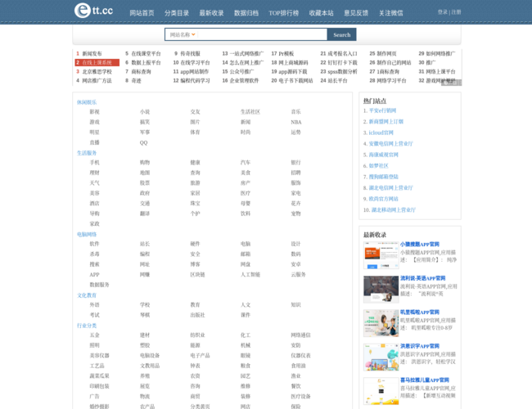The height and width of the screenshot is (409, 532).
Task: Open the 云服务 subcategory
Action: (x=298, y=274)
